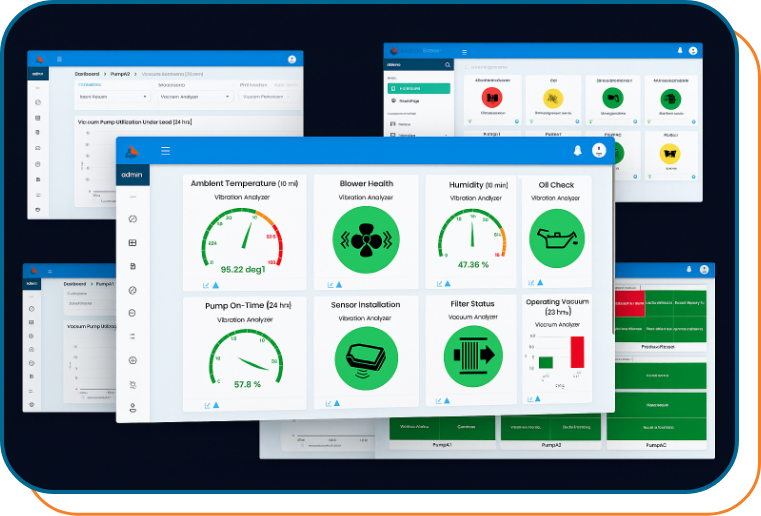Click the notification bell in bottom-right window
Viewport: 761px width, 516px height.
tap(689, 269)
